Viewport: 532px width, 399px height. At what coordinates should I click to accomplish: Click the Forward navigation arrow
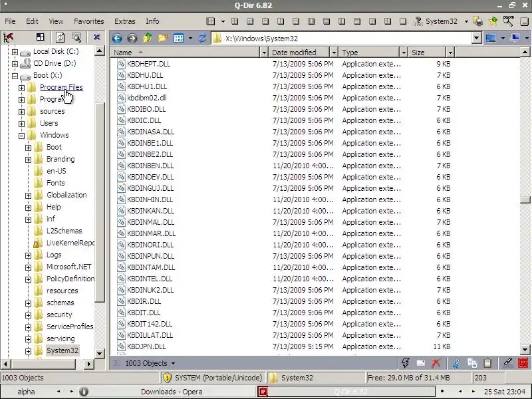click(132, 38)
